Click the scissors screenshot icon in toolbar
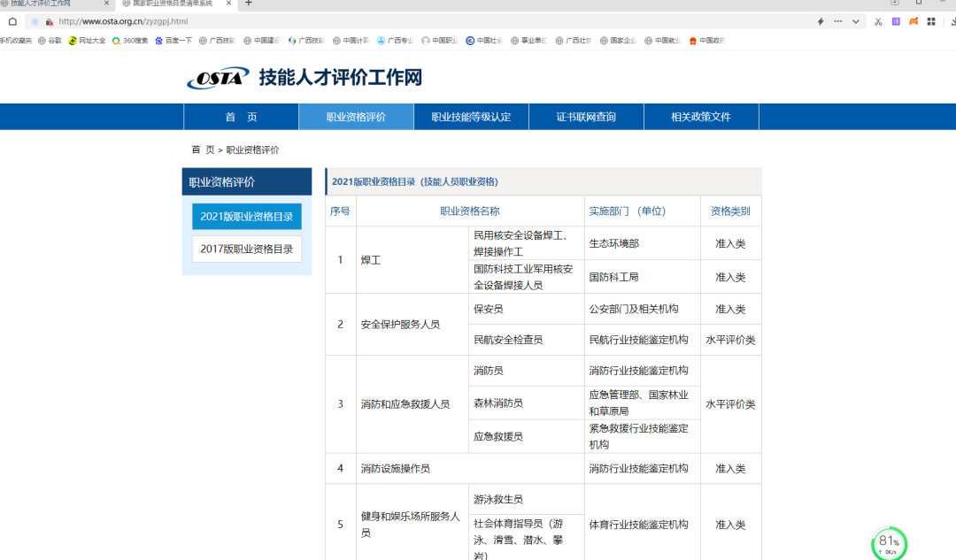 click(x=878, y=21)
